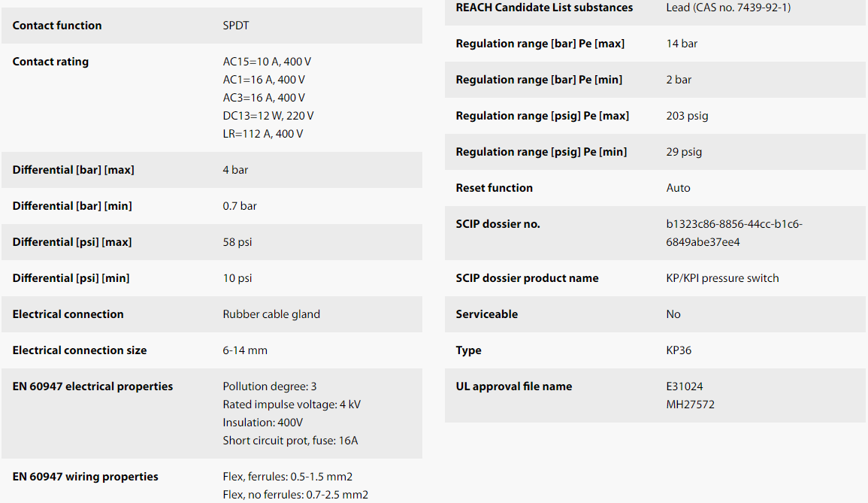Image resolution: width=868 pixels, height=503 pixels.
Task: Click Short circuit prot, fuse: 16A
Action: pyautogui.click(x=290, y=441)
